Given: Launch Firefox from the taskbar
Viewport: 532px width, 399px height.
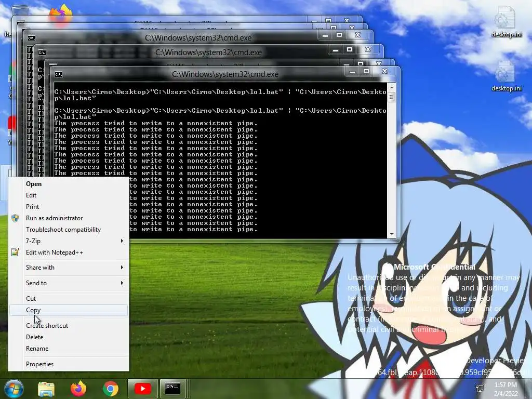Looking at the screenshot, I should click(78, 389).
